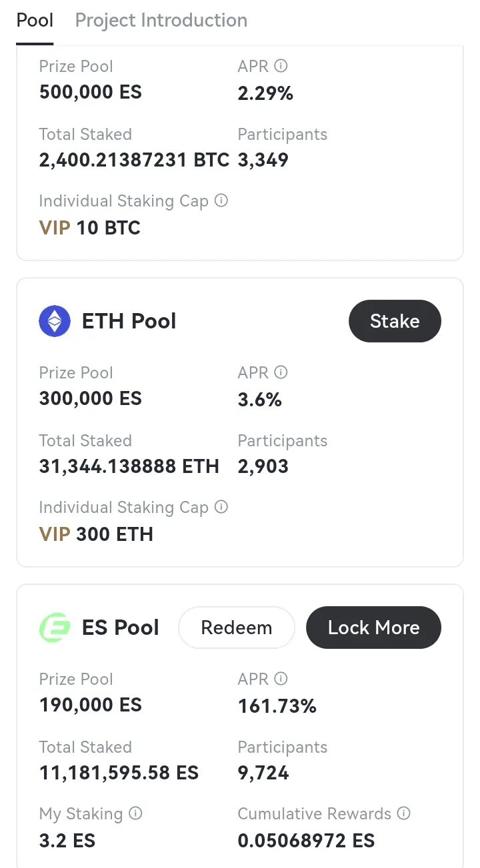The width and height of the screenshot is (480, 868).
Task: Open ETH Individual Staking Cap info icon
Action: pos(221,507)
